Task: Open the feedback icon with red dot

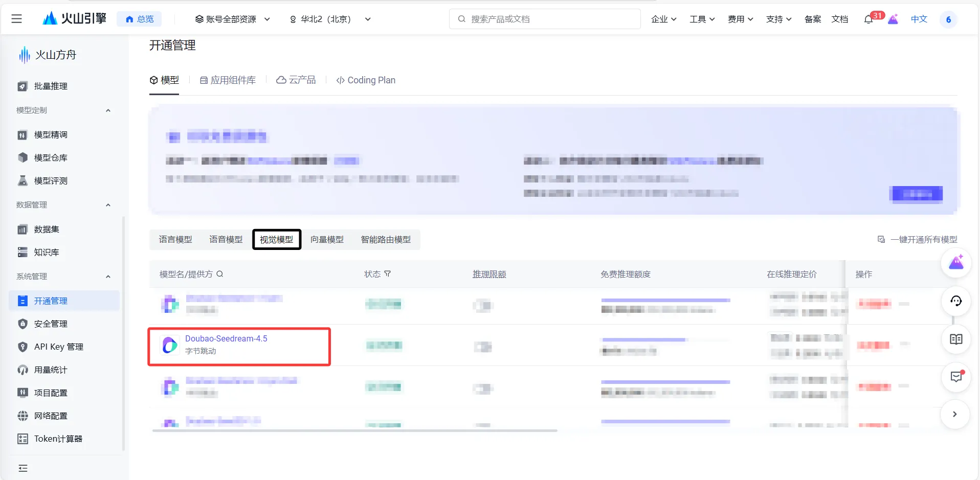Action: [x=956, y=377]
